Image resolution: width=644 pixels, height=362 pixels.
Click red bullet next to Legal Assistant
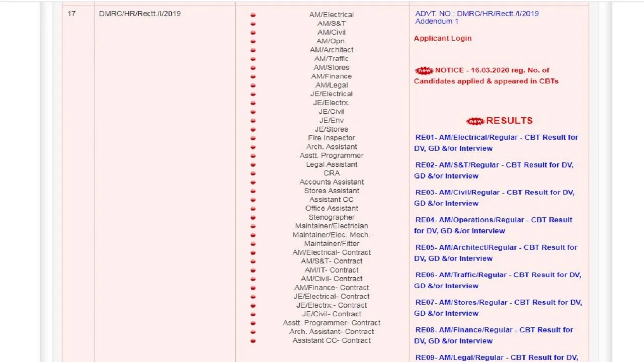[253, 164]
